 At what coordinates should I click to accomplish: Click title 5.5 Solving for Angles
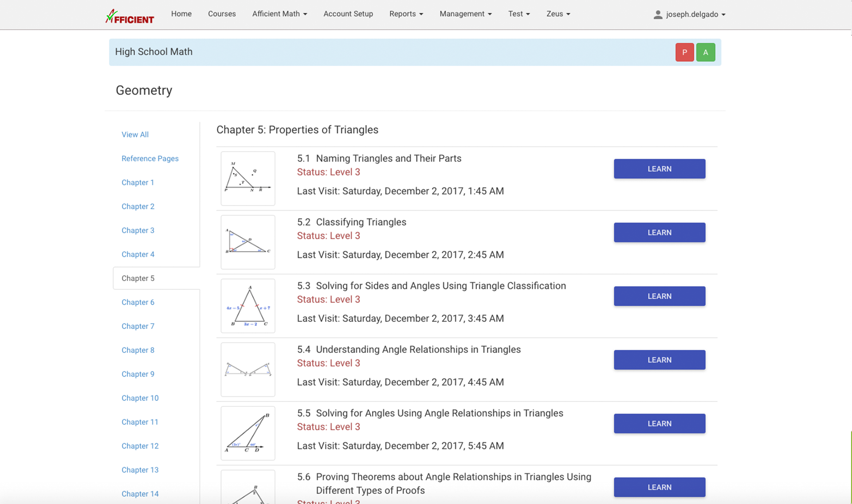(430, 413)
